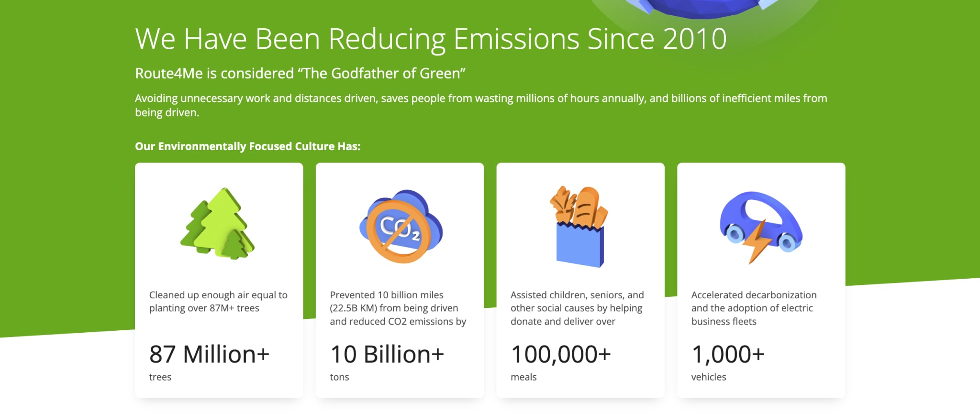Click the paragraph starting 'Avoiding unnecessary work'
980x413 pixels.
(x=481, y=105)
